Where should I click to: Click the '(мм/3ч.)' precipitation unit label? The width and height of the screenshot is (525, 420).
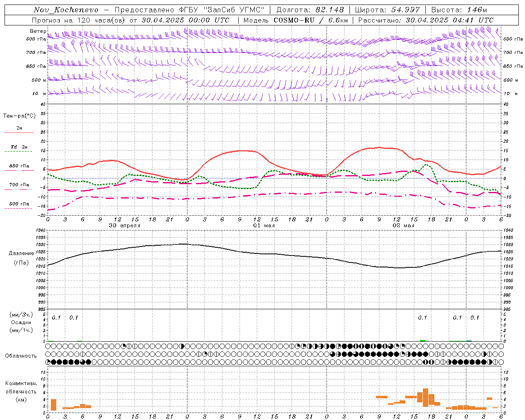click(x=21, y=315)
